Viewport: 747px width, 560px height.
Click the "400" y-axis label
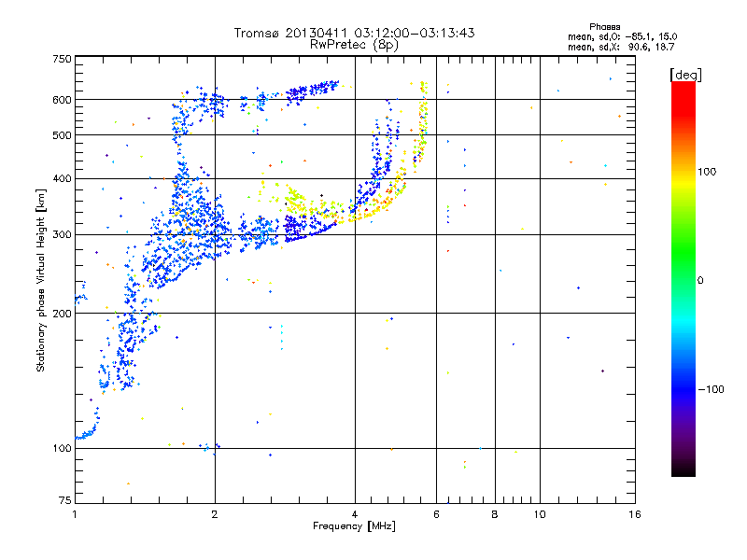point(62,178)
